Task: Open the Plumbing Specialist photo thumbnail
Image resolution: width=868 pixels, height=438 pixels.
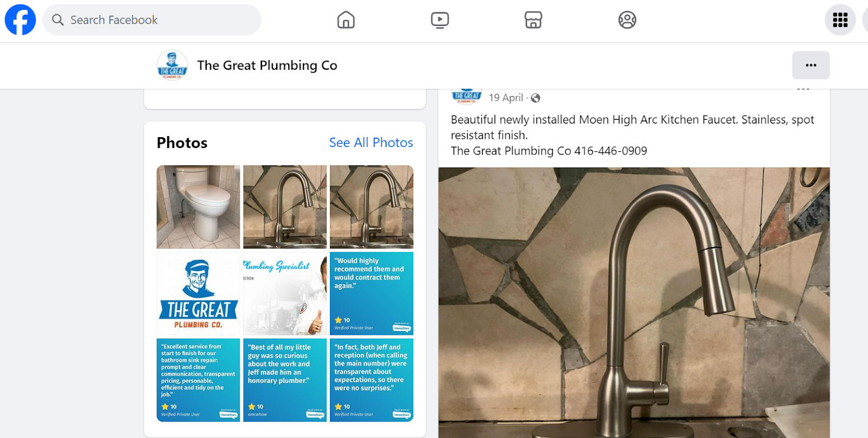Action: pos(285,293)
